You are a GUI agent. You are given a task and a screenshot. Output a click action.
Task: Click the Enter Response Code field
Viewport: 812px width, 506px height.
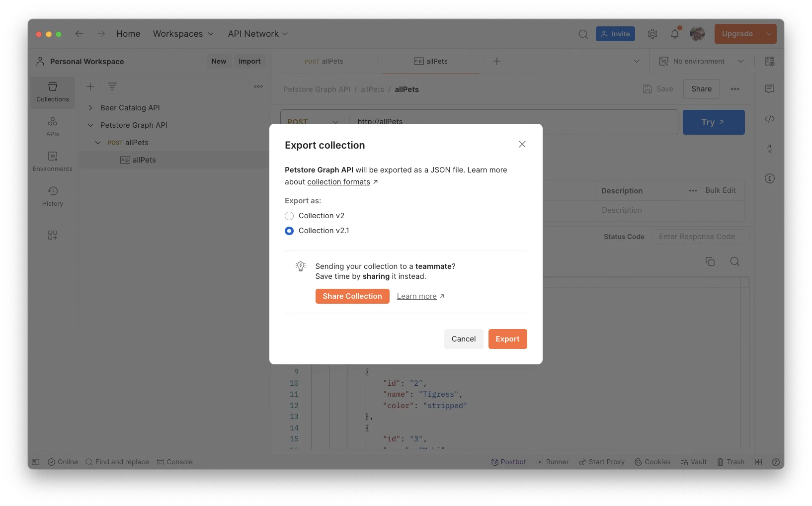(700, 237)
